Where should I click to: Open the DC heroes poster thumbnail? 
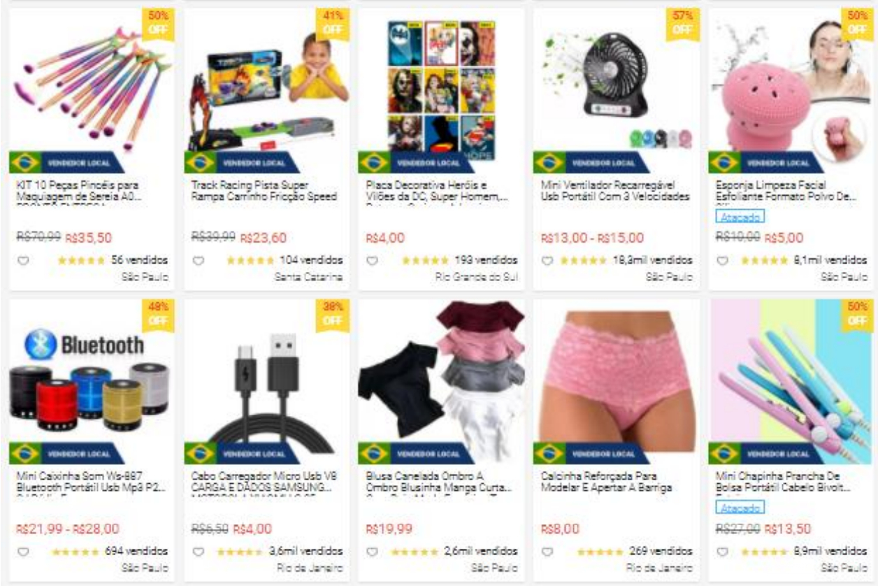(x=441, y=91)
